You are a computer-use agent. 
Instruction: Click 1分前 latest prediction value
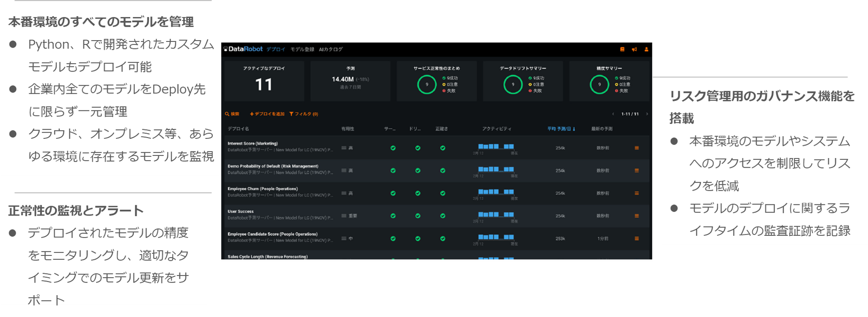click(603, 239)
